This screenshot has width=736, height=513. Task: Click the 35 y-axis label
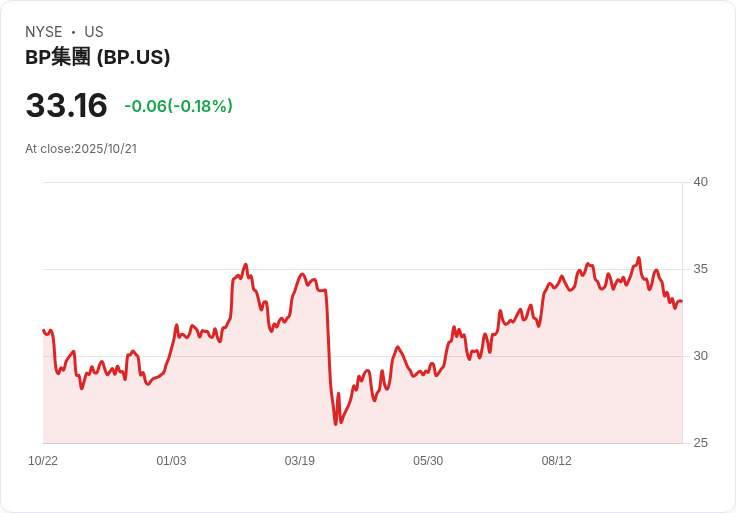(700, 269)
